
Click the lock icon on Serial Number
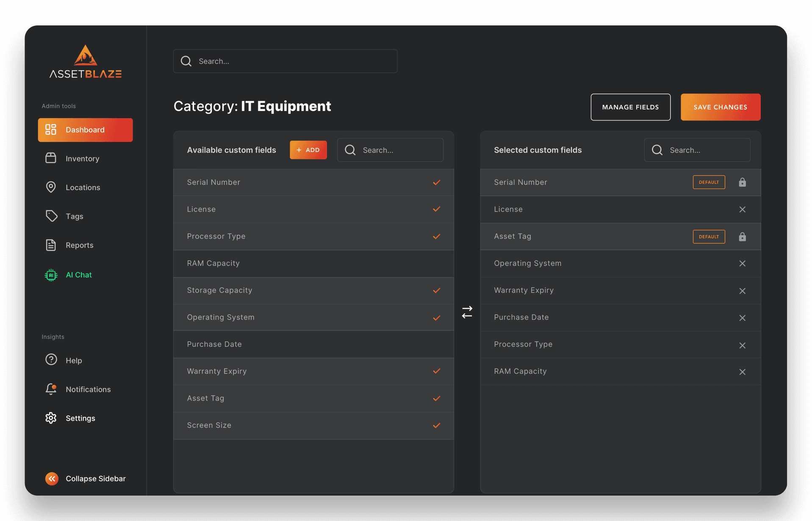coord(742,182)
